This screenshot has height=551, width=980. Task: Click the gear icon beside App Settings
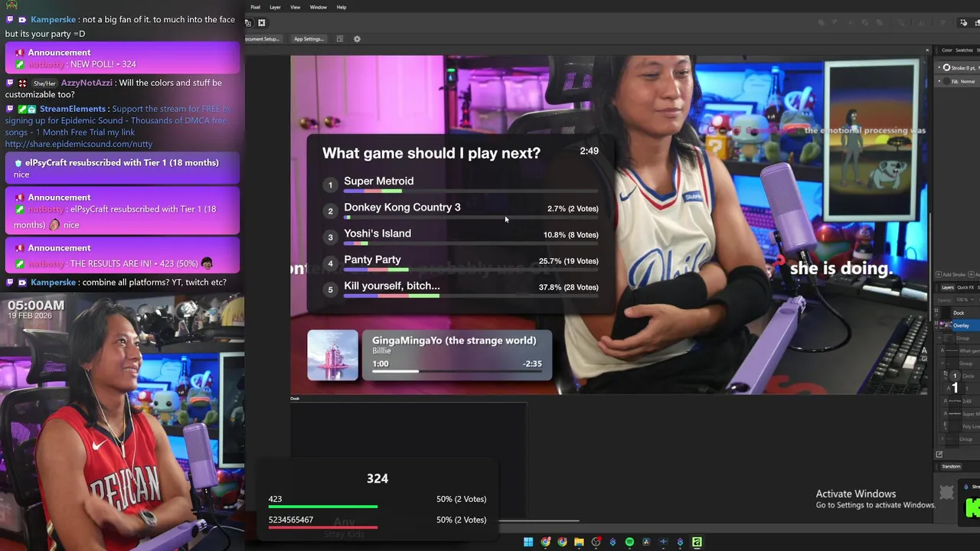[x=357, y=39]
